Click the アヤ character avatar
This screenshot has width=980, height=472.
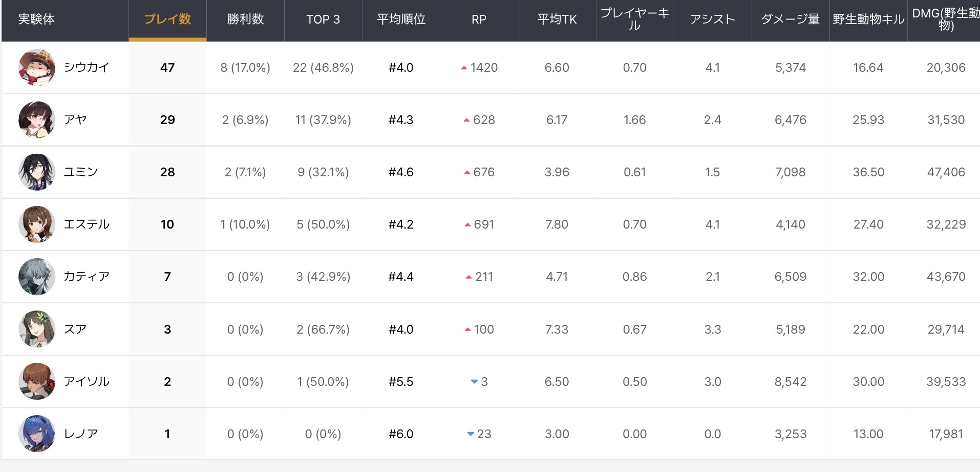coord(37,120)
